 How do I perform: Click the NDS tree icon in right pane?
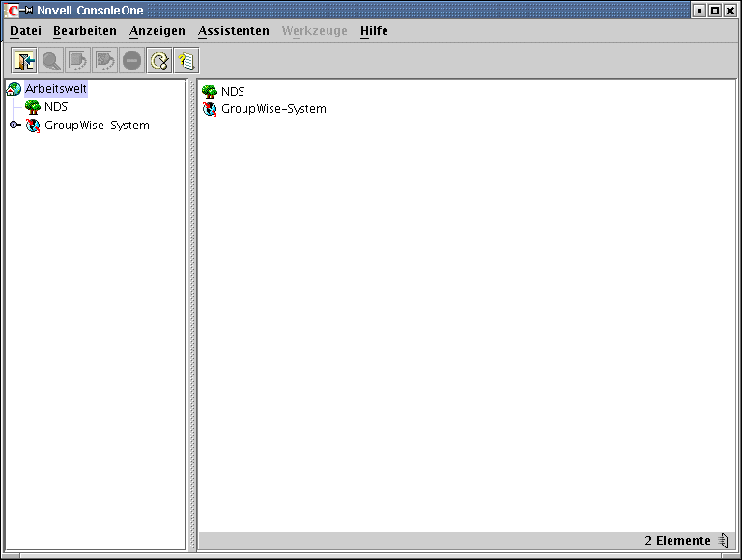point(210,92)
